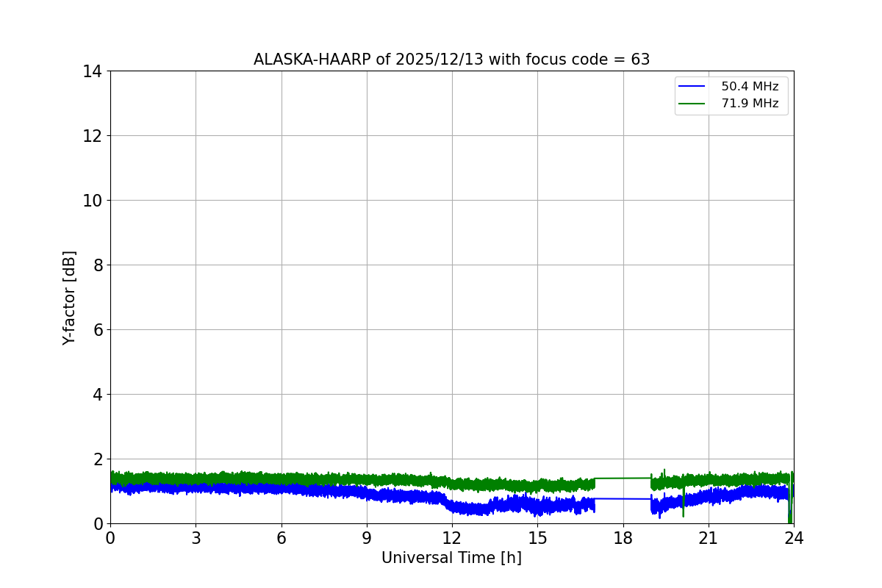Click x-axis tick label 12

pyautogui.click(x=452, y=538)
